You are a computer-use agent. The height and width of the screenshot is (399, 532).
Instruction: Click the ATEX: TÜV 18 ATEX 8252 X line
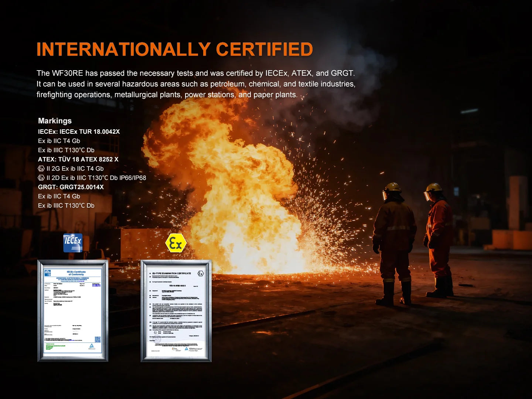tap(78, 159)
